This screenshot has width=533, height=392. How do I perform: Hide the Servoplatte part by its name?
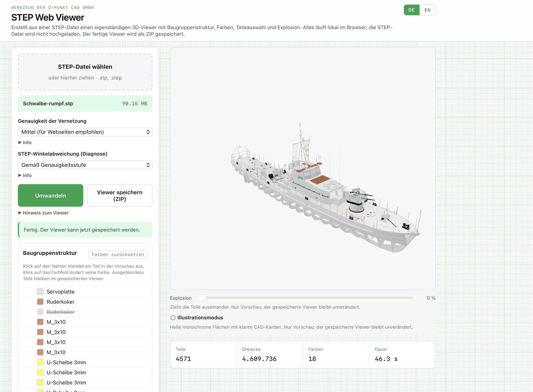pos(61,292)
